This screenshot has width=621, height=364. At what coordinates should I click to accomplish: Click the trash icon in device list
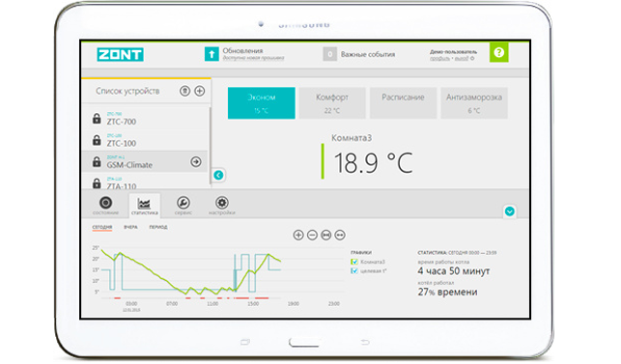[184, 91]
